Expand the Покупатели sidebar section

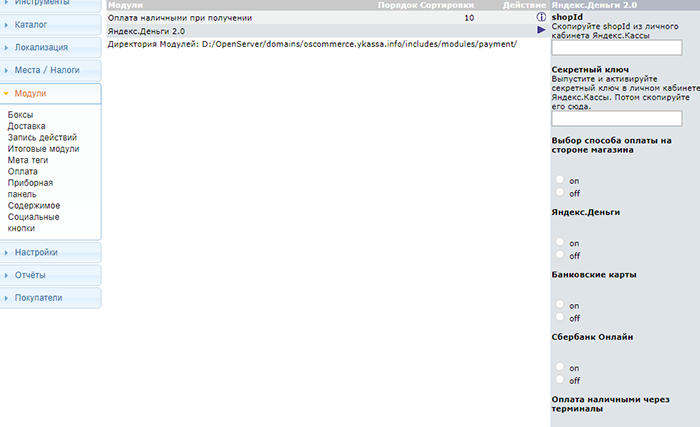pos(50,298)
